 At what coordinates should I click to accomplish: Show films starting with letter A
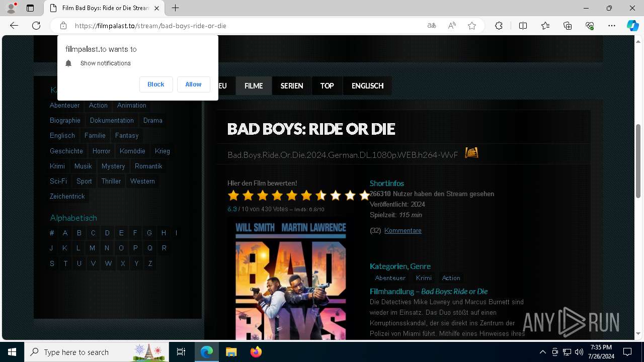tap(65, 233)
